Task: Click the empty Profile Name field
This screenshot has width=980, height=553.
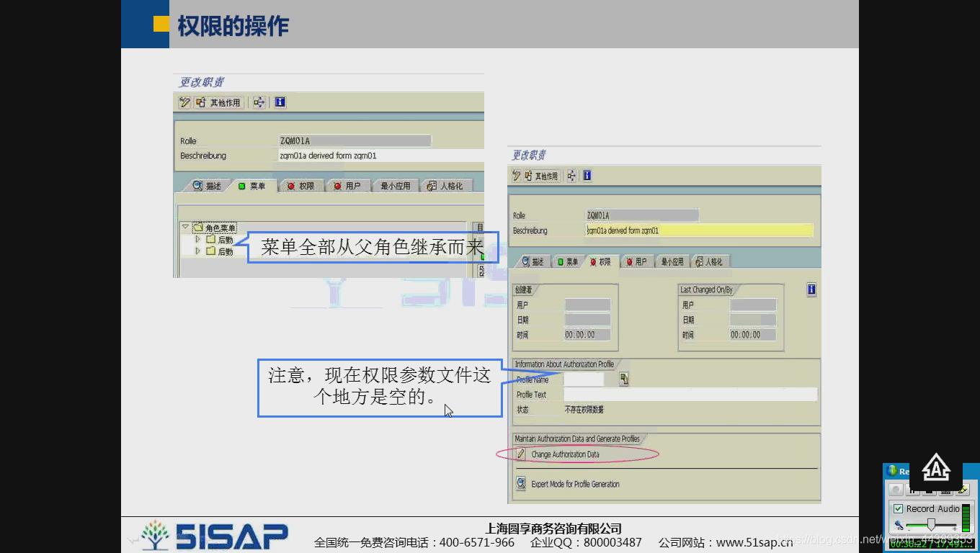Action: [584, 379]
